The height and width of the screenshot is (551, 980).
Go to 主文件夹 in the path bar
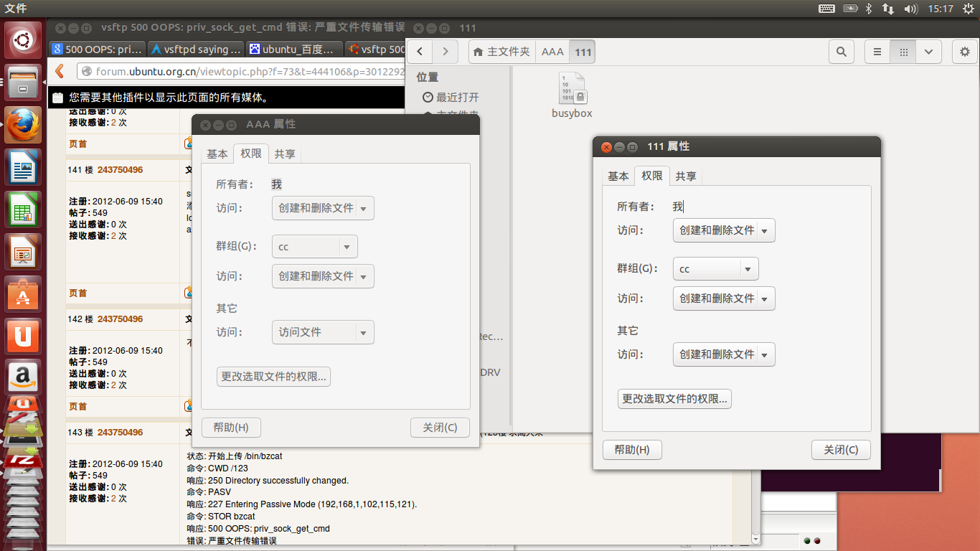[501, 52]
